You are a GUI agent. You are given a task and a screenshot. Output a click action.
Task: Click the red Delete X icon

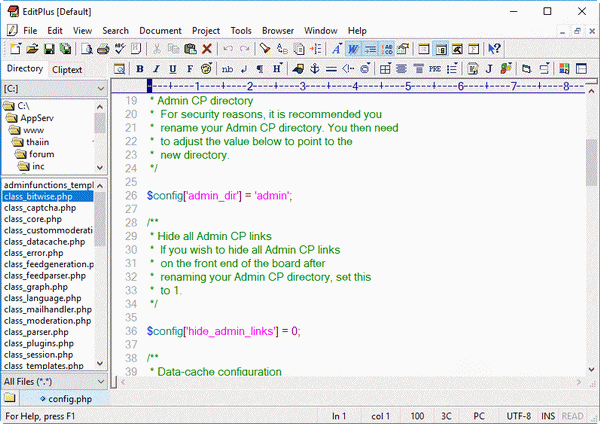[206, 48]
